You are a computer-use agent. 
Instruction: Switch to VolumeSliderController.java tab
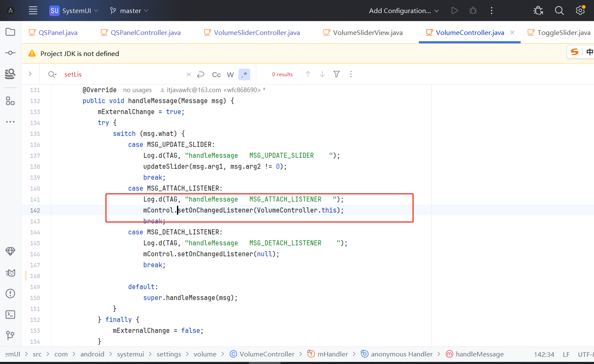click(x=252, y=32)
